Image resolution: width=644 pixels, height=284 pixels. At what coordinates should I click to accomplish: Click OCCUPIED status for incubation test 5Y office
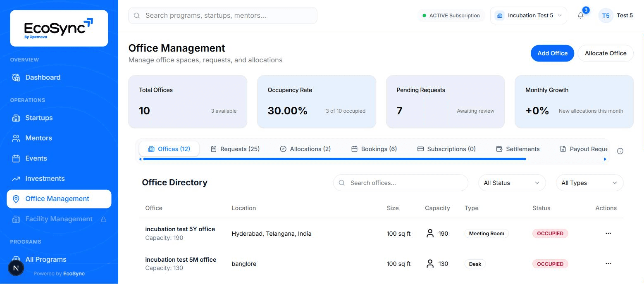click(x=550, y=234)
